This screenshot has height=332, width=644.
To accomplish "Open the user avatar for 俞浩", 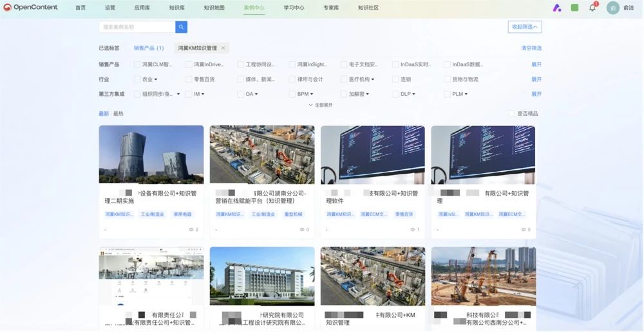I will point(612,8).
